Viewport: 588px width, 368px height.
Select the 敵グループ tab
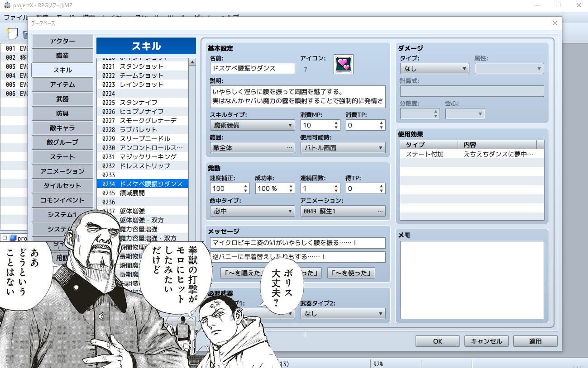(62, 142)
